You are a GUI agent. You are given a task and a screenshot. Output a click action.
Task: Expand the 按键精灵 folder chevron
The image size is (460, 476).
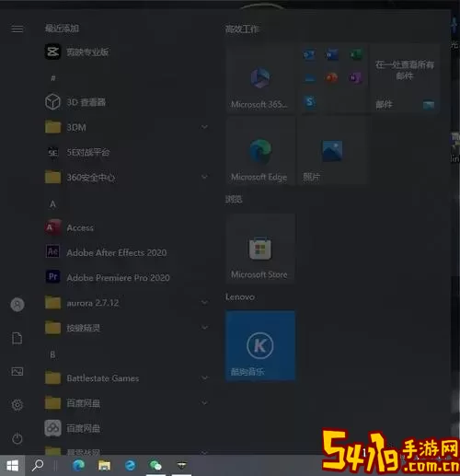204,328
